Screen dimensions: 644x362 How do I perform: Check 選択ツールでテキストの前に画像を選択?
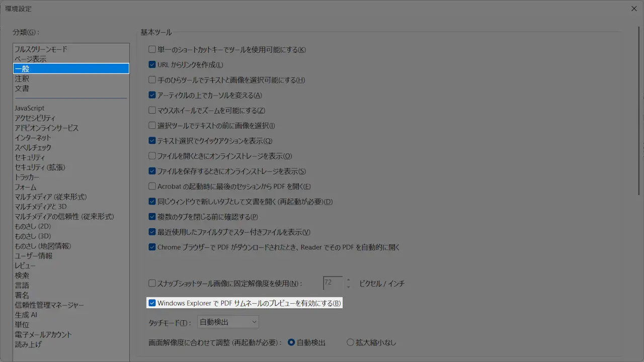[x=152, y=126]
